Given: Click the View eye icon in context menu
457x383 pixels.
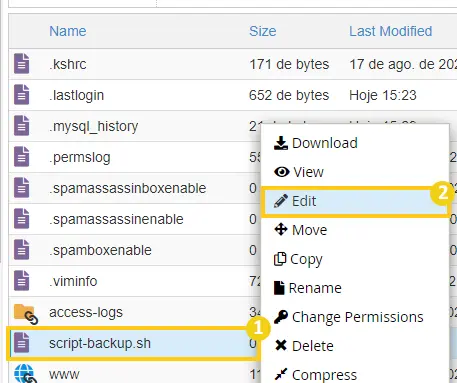Looking at the screenshot, I should pos(282,172).
